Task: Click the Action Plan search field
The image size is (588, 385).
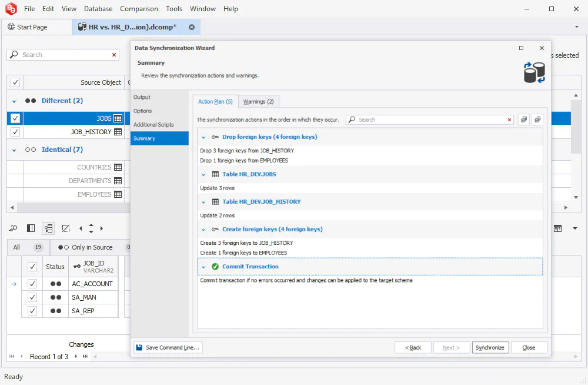Action: pos(430,120)
